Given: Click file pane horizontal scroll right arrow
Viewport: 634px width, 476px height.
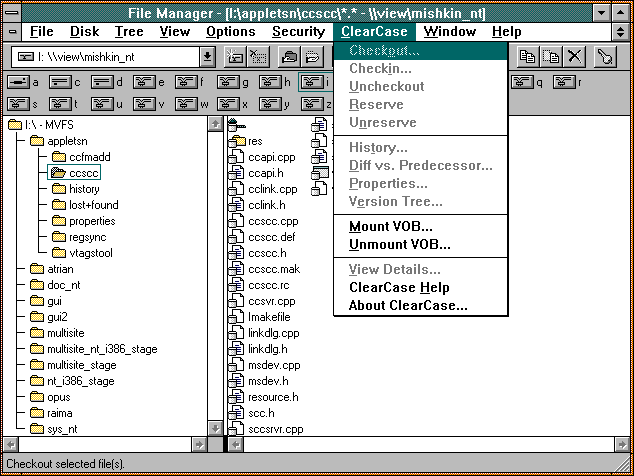Looking at the screenshot, I should pyautogui.click(x=622, y=445).
